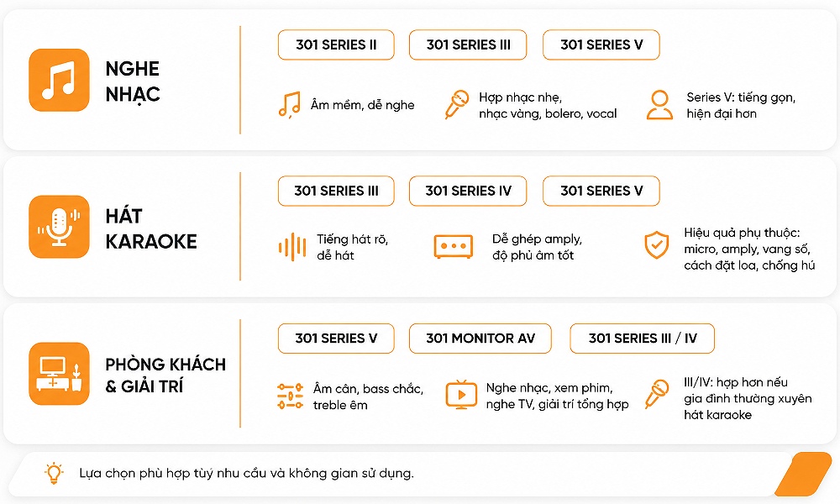Click the equalizer sliders icon near Âm cân
Viewport: 840px width, 504px height.
pyautogui.click(x=291, y=396)
